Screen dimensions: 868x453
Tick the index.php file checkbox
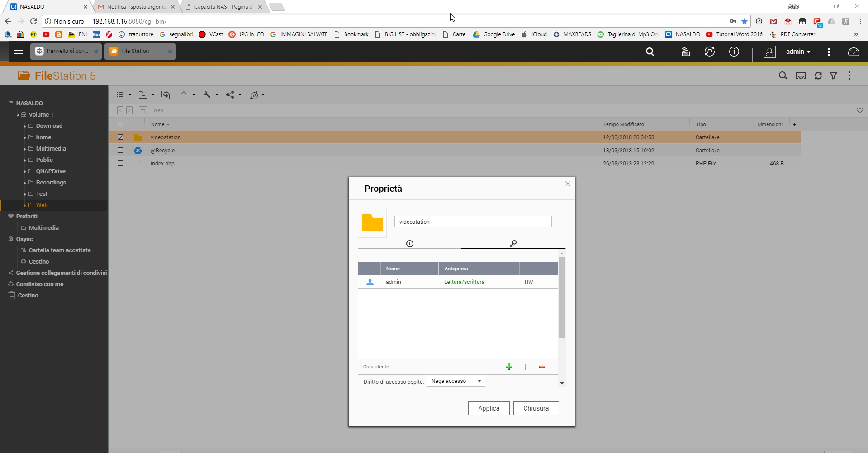click(120, 163)
